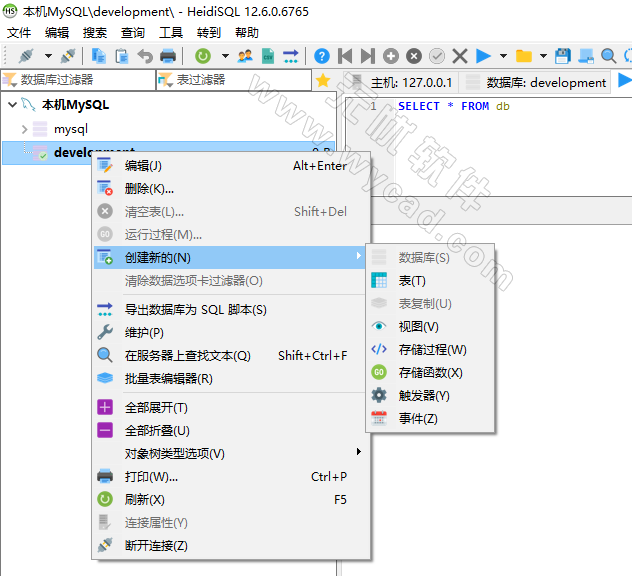Image resolution: width=632 pixels, height=576 pixels.
Task: Click the search magnifier icon in toolbar
Action: 608,56
